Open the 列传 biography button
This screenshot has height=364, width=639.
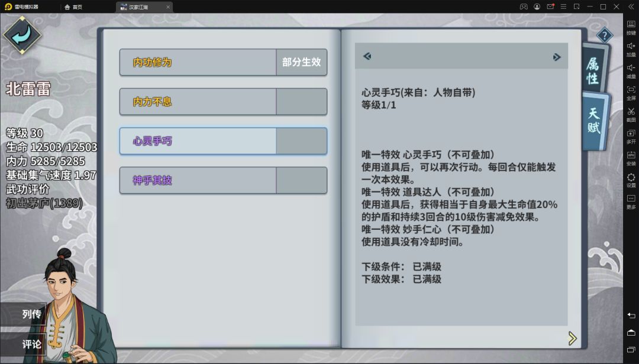24,314
